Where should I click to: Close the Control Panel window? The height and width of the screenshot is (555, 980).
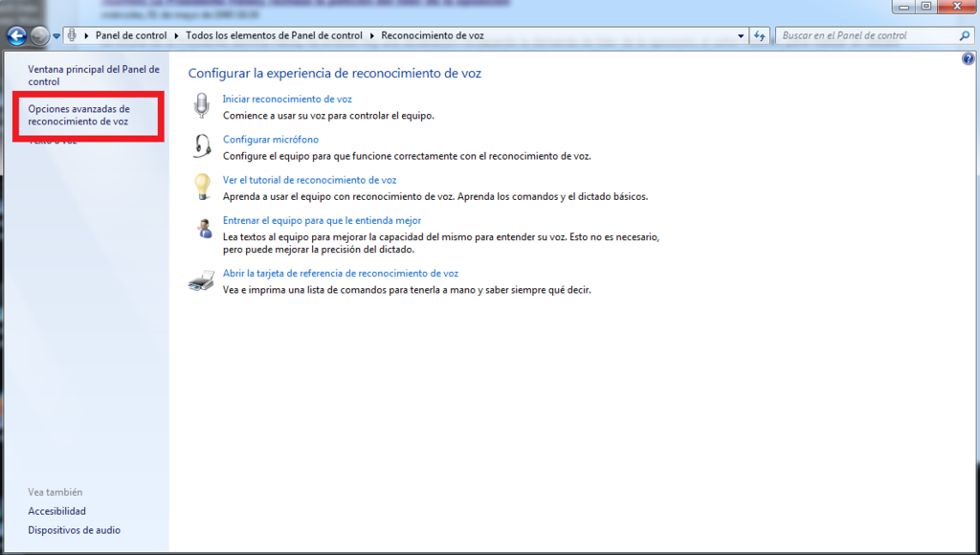(958, 7)
